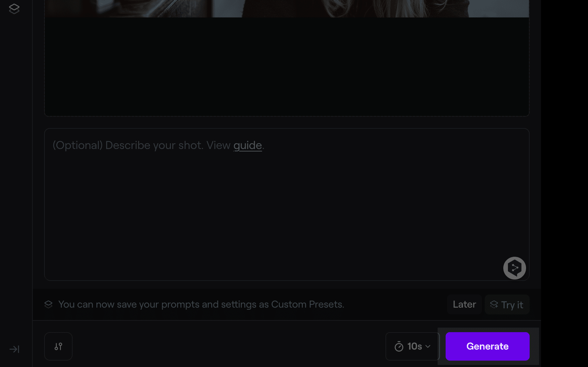Open the presets layers icon in sidebar
Viewport: 588px width, 367px height.
point(14,9)
